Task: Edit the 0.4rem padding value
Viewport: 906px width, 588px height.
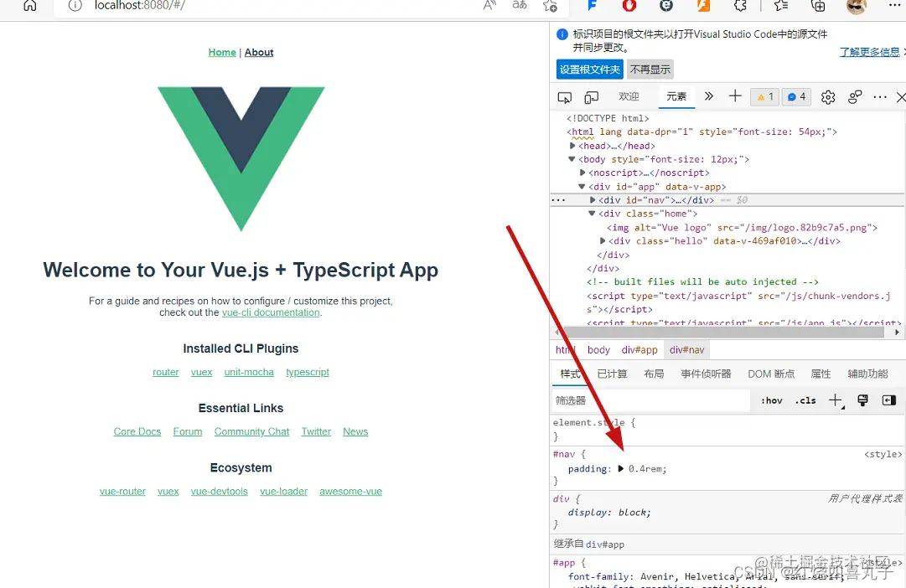Action: [645, 469]
